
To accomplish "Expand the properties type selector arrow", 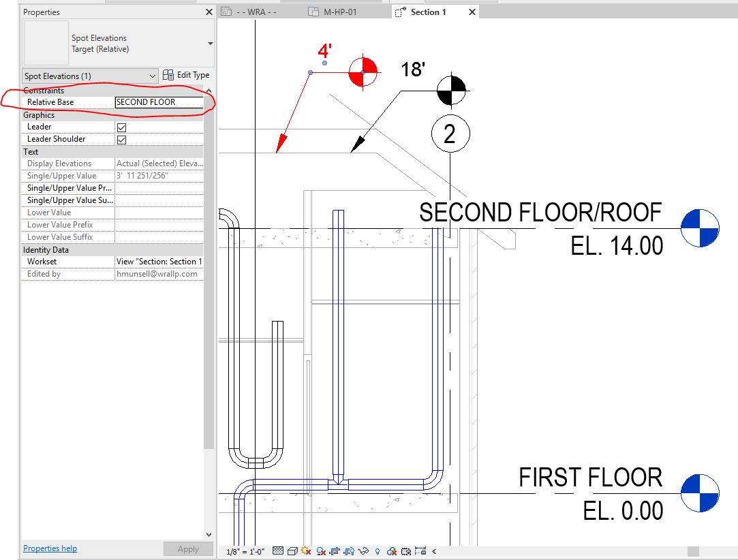I will pyautogui.click(x=209, y=42).
